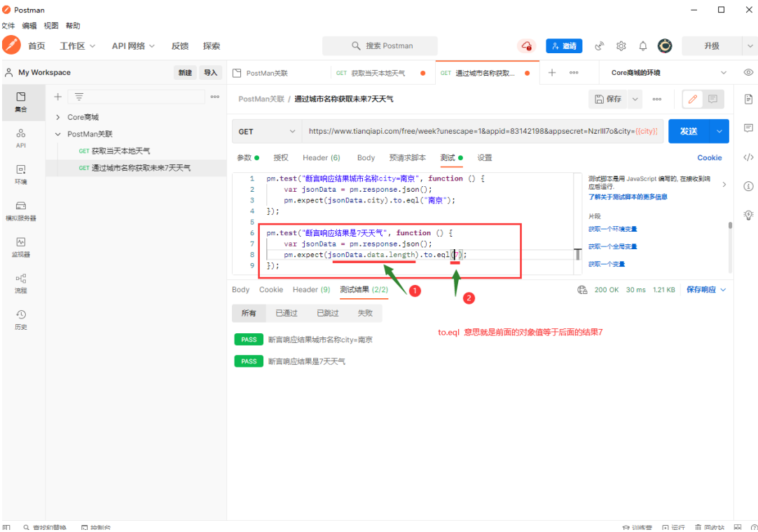Open collection sidebar more options
Viewport: 758px width, 532px height.
tap(215, 97)
